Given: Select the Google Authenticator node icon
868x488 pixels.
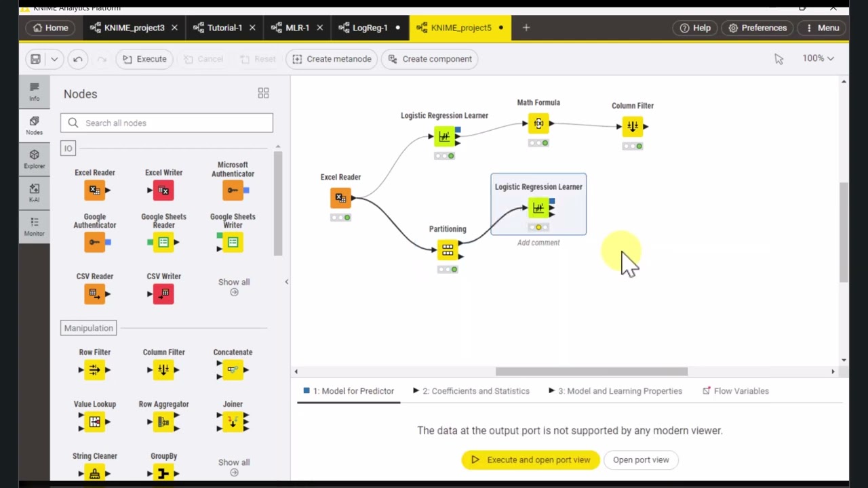Looking at the screenshot, I should (x=95, y=242).
